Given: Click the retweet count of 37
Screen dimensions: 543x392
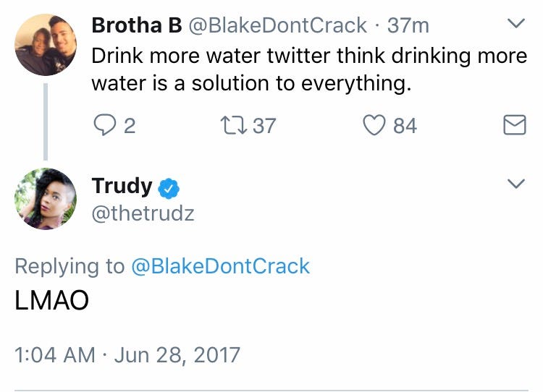Looking at the screenshot, I should (x=264, y=126).
